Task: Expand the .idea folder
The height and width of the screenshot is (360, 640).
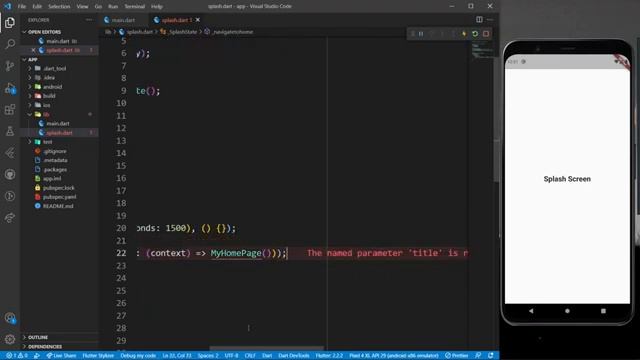Action: point(49,78)
